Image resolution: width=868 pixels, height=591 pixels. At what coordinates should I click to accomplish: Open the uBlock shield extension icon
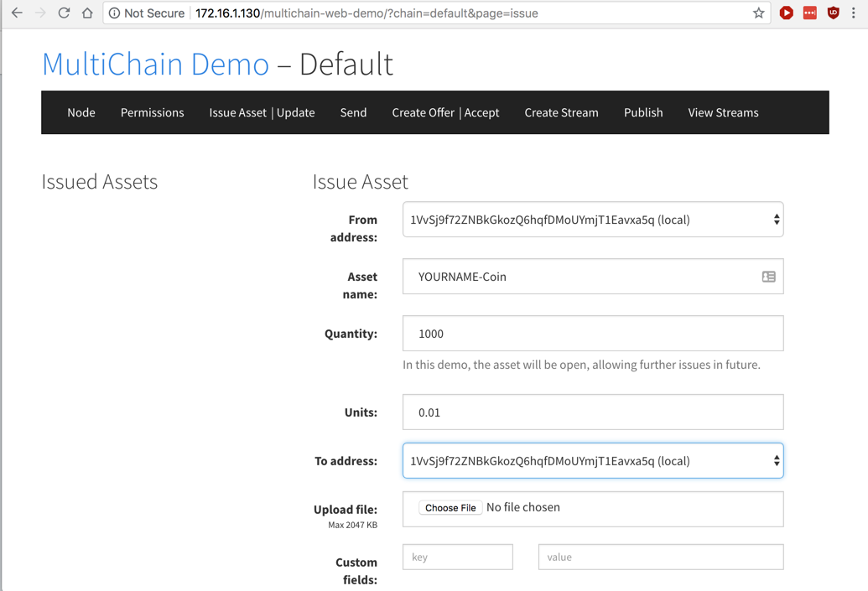click(x=833, y=13)
